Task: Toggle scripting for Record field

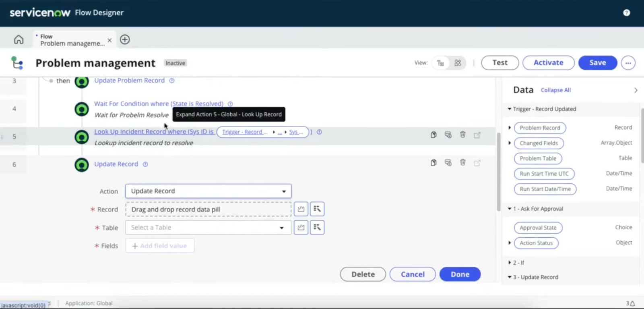Action: tap(301, 209)
